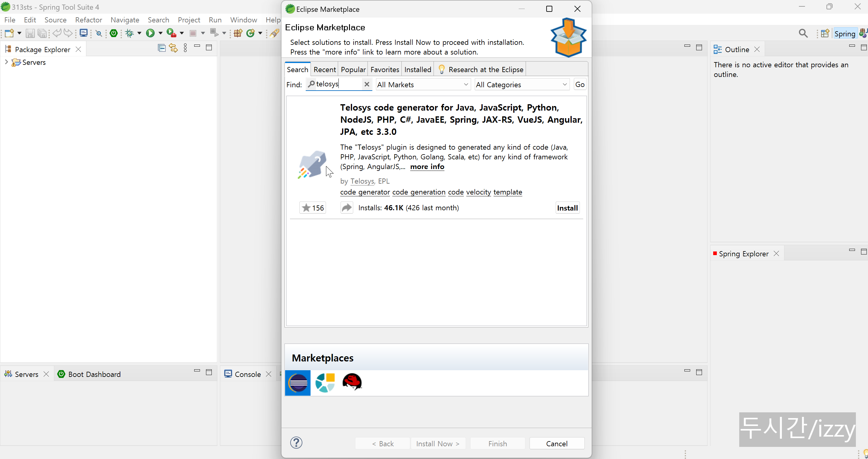Image resolution: width=868 pixels, height=459 pixels.
Task: Click the velocity tag link
Action: [478, 192]
